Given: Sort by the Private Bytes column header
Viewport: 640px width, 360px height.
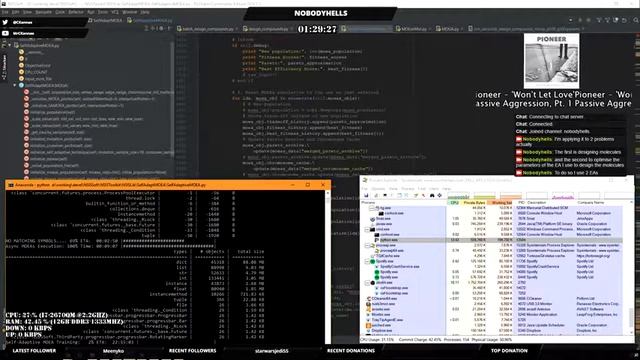Looking at the screenshot, I should (474, 203).
